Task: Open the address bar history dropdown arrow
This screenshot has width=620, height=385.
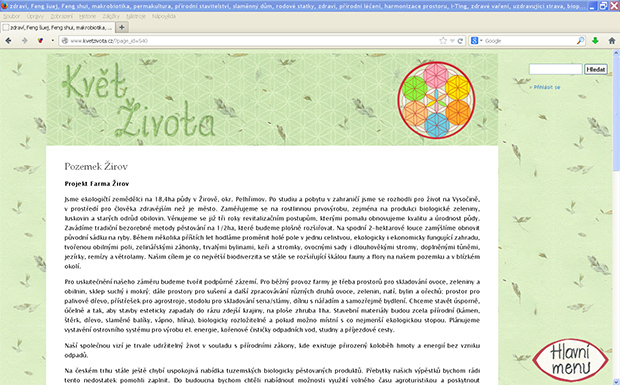Action: click(x=452, y=41)
